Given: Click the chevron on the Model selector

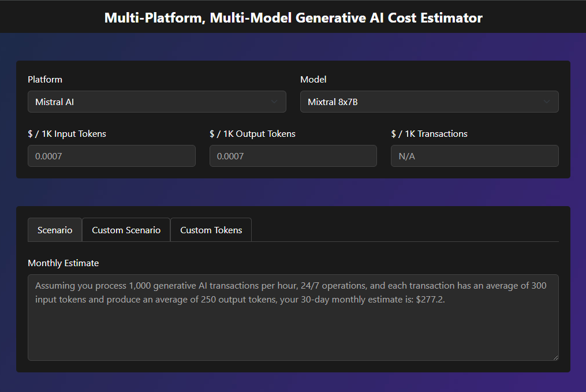Looking at the screenshot, I should coord(547,101).
